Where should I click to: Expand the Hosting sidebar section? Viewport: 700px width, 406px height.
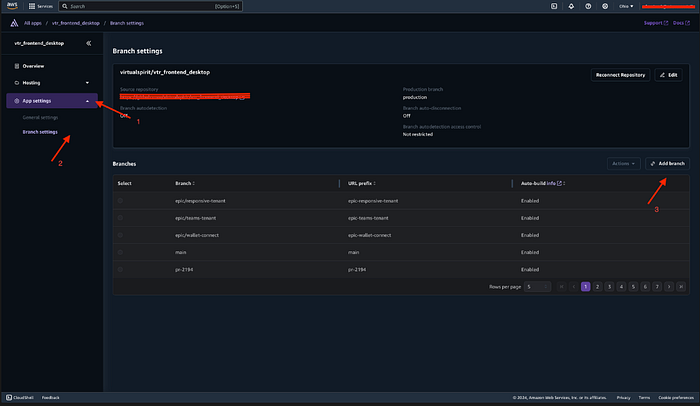pos(51,83)
